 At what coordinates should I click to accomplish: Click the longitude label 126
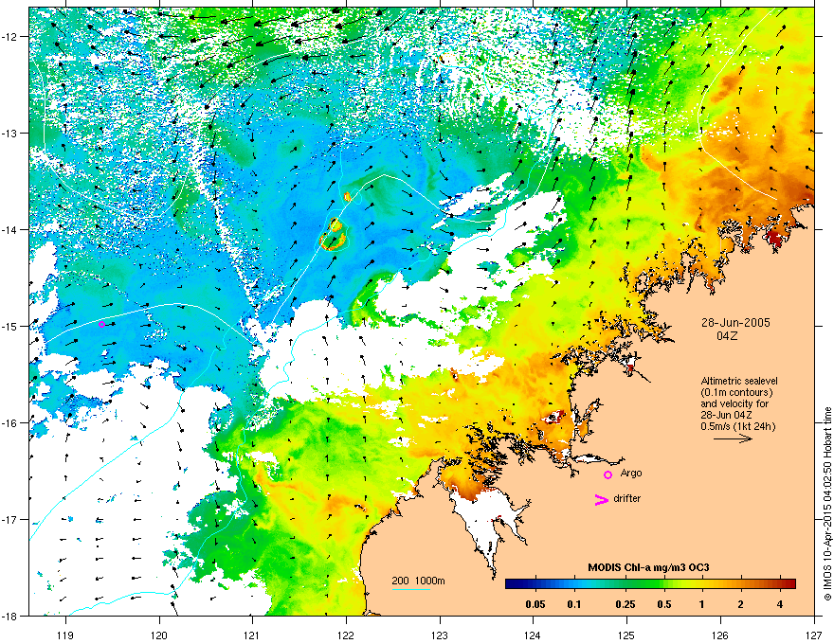point(720,635)
